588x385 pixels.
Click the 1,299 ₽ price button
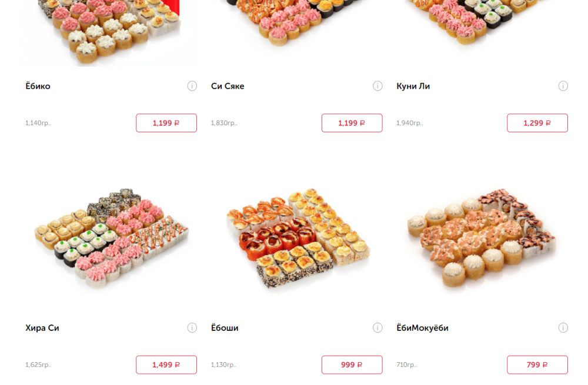[x=537, y=123]
